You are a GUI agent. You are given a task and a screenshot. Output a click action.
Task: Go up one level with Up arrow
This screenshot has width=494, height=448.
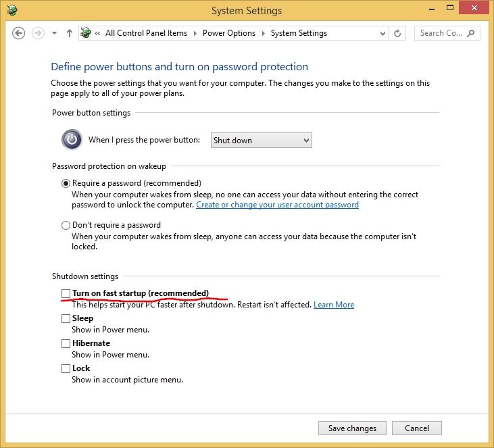70,33
